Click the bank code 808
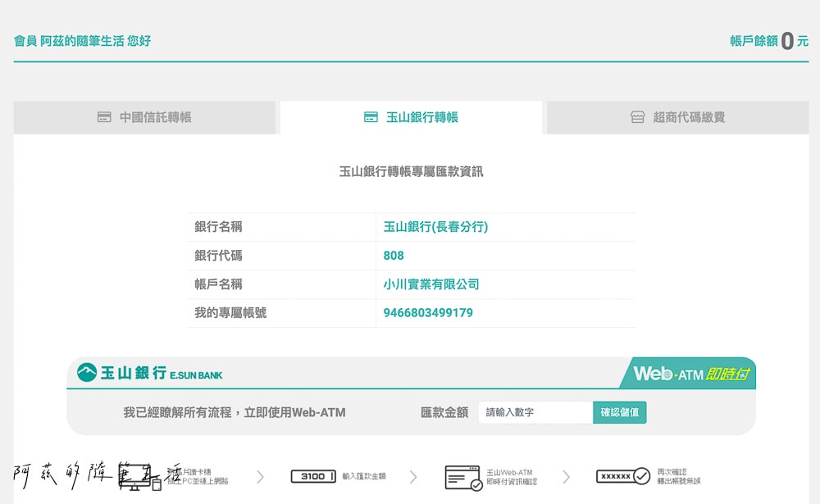The width and height of the screenshot is (820, 504). click(394, 256)
